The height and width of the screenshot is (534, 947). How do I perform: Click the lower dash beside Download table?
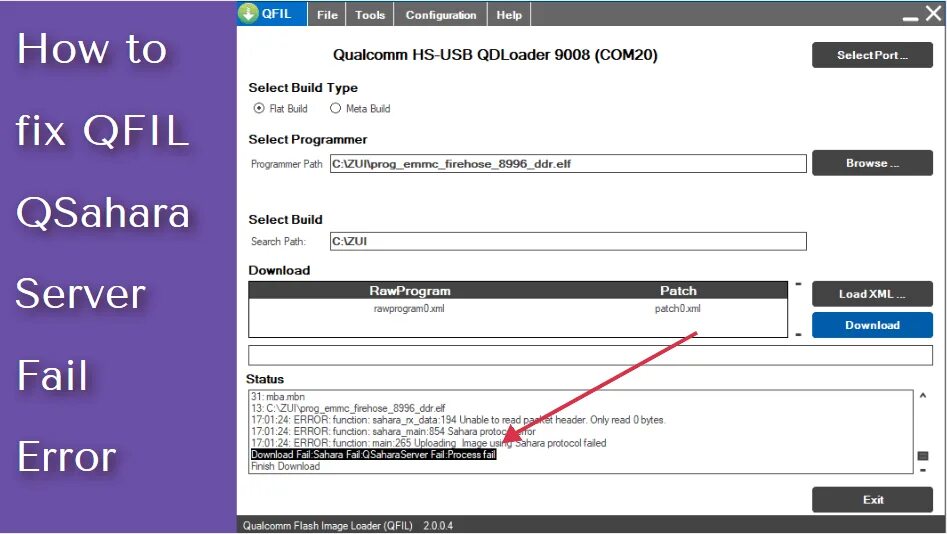pos(798,335)
